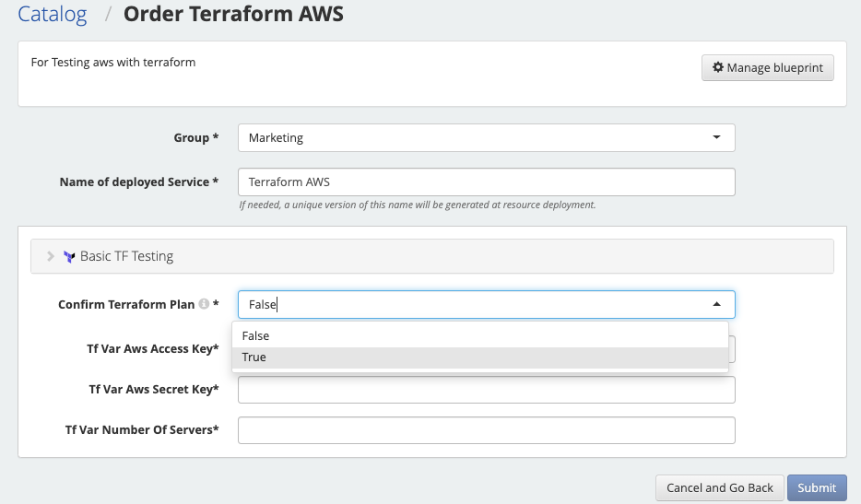The width and height of the screenshot is (861, 504).
Task: Choose the False option in the list
Action: pos(480,336)
